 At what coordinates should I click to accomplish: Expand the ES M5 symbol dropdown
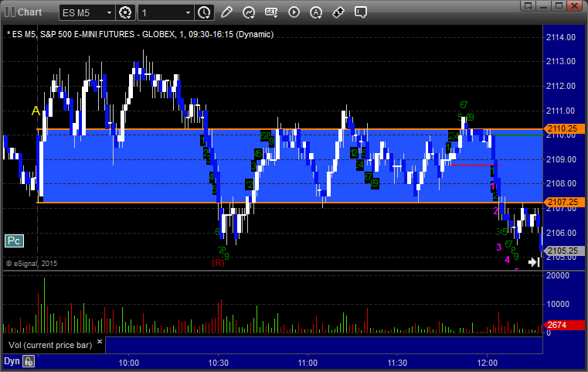(x=109, y=13)
